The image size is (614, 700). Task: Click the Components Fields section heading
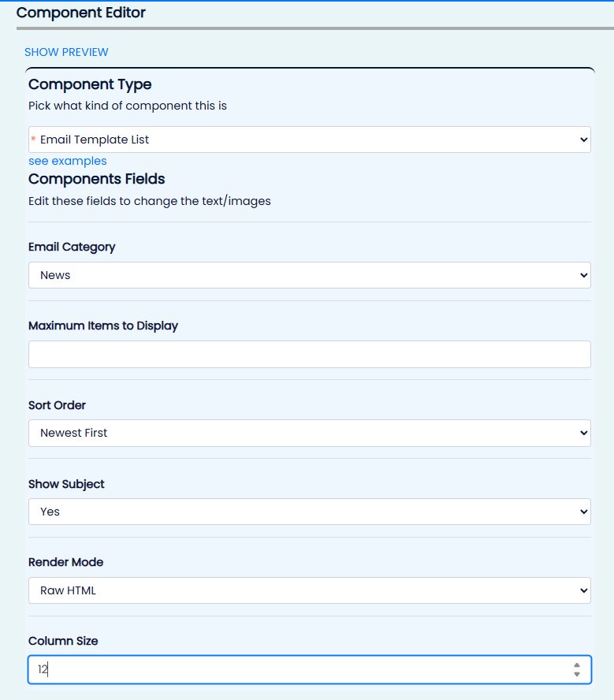[96, 179]
